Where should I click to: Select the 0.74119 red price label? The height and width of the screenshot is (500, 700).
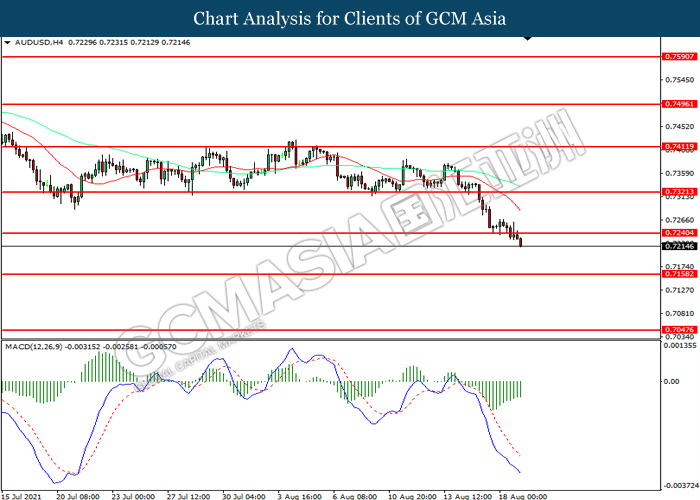[679, 146]
